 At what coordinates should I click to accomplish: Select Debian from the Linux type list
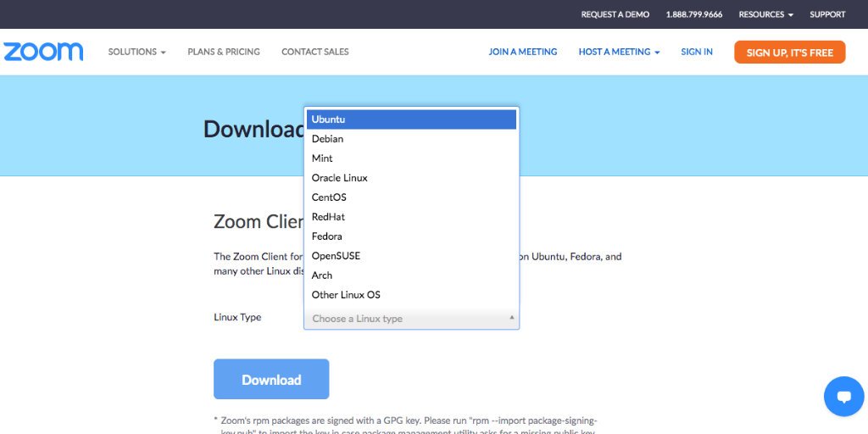pyautogui.click(x=411, y=139)
